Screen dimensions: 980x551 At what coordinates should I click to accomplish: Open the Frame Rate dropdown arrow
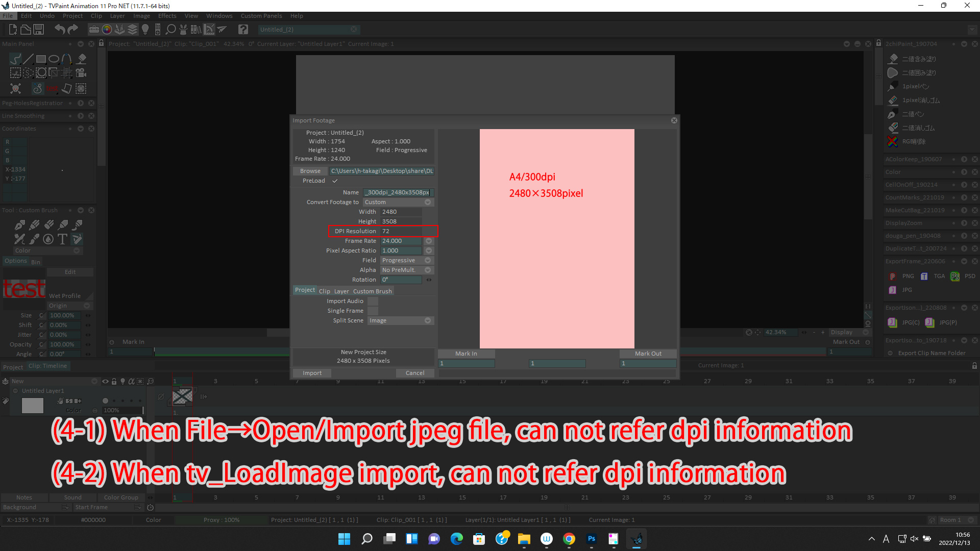429,241
